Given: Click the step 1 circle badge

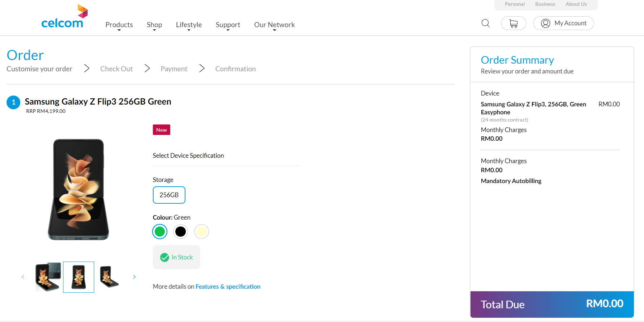Looking at the screenshot, I should click(x=13, y=102).
